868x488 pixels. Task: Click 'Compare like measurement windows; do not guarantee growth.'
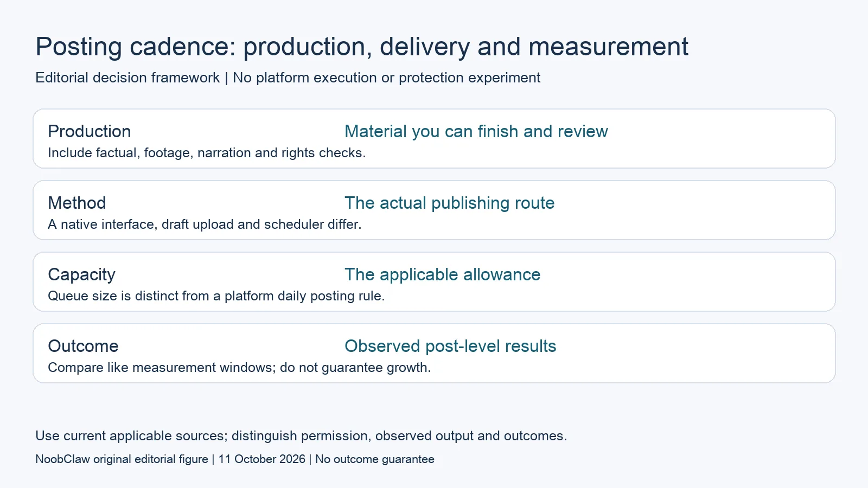pos(239,368)
